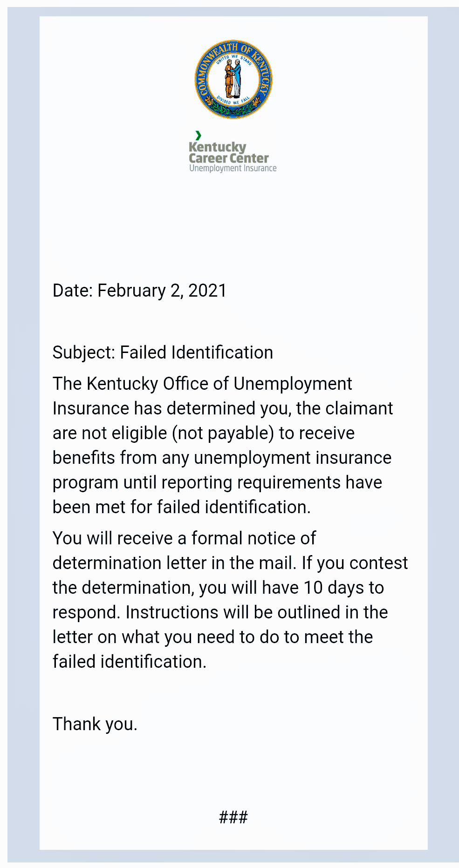This screenshot has height=868, width=459.
Task: Click 'respond. Instructions will be outlined' line
Action: click(x=220, y=612)
